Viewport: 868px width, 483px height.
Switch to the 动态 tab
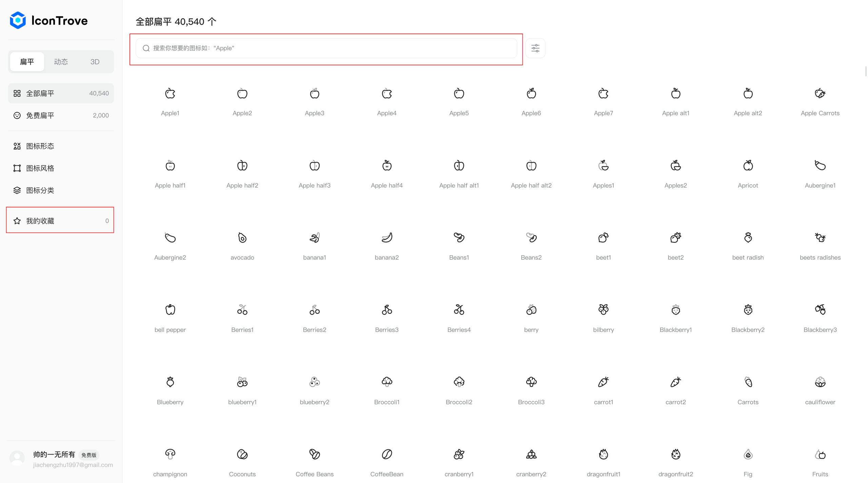[61, 62]
